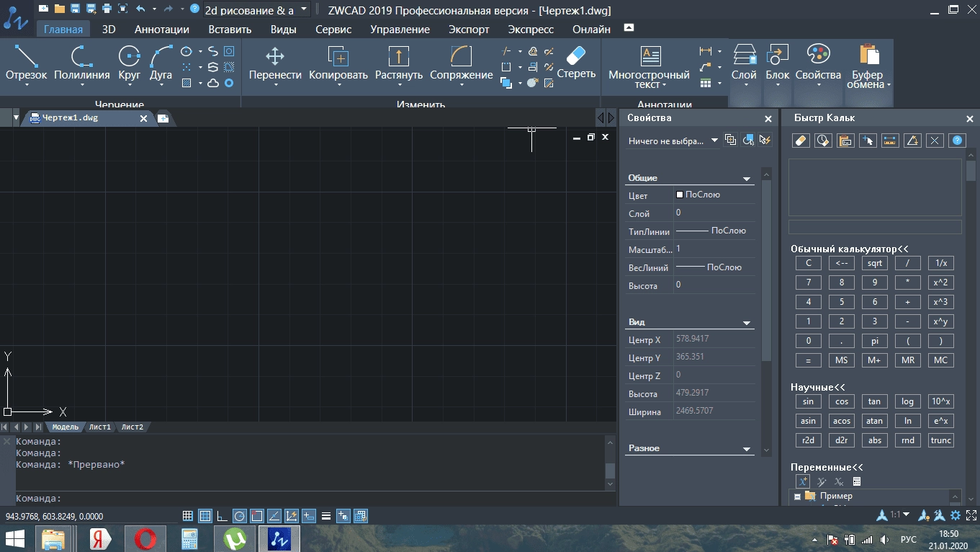The width and height of the screenshot is (980, 552).
Task: Click the Стереть eraser tool
Action: click(x=576, y=62)
